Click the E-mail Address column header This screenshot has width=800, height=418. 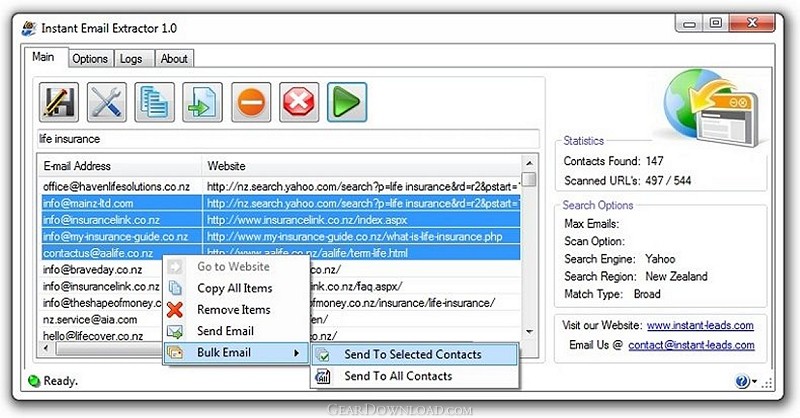120,166
